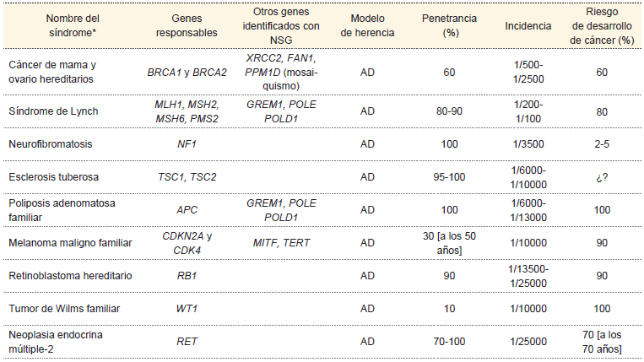
Task: Click the "Penetrancia (%)" column header
Action: (x=448, y=25)
